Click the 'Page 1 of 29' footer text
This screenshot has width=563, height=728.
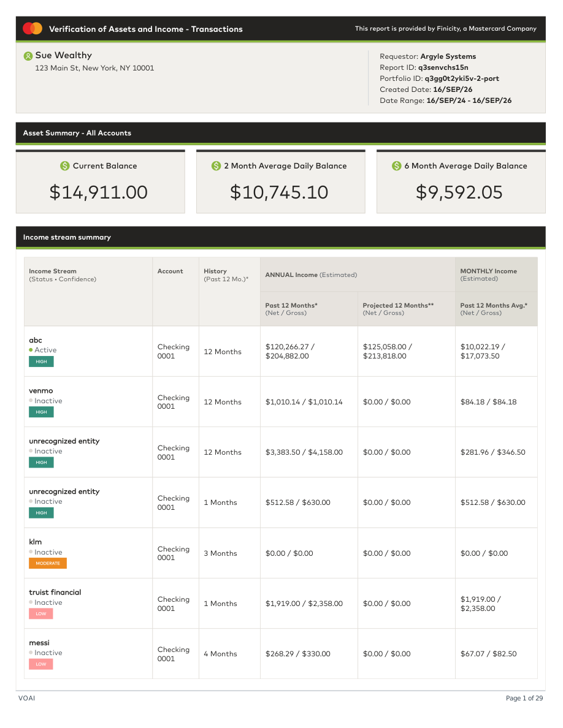pyautogui.click(x=524, y=699)
